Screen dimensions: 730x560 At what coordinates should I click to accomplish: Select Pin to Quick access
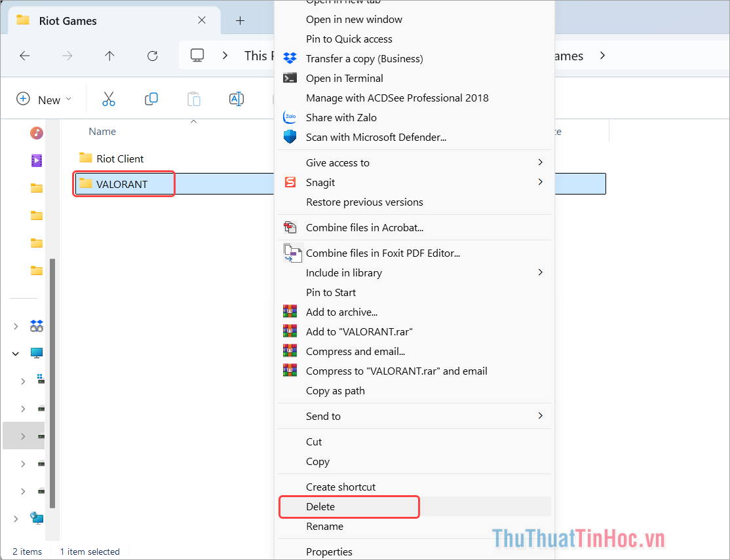point(349,39)
